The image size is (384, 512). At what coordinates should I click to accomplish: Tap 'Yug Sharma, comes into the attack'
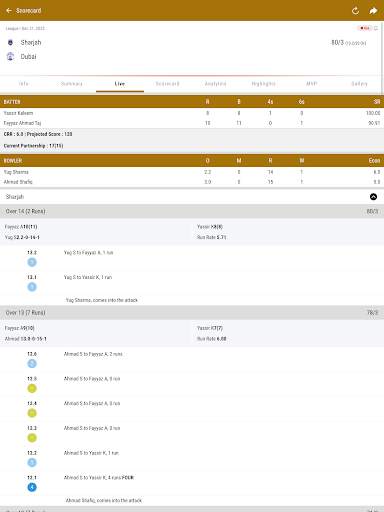(102, 300)
